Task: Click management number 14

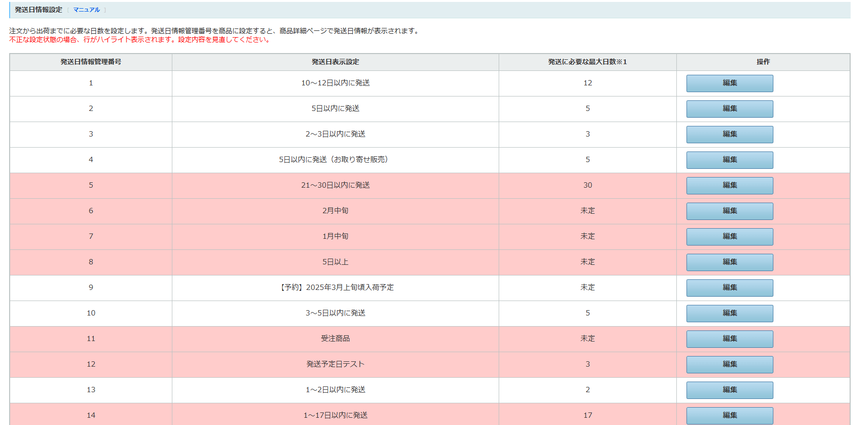Action: pos(91,415)
